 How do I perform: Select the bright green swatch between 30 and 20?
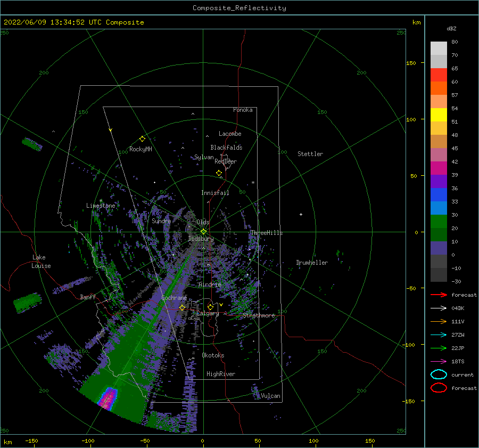tap(439, 222)
